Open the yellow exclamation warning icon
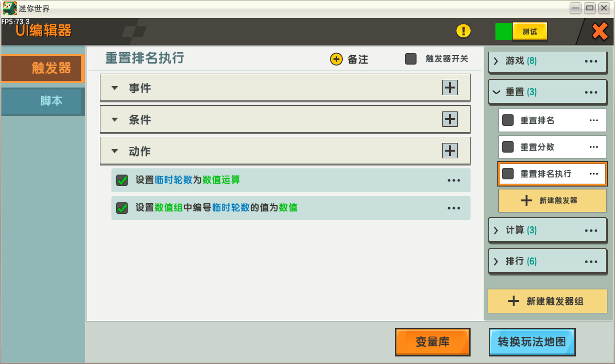615x364 pixels. 463,31
